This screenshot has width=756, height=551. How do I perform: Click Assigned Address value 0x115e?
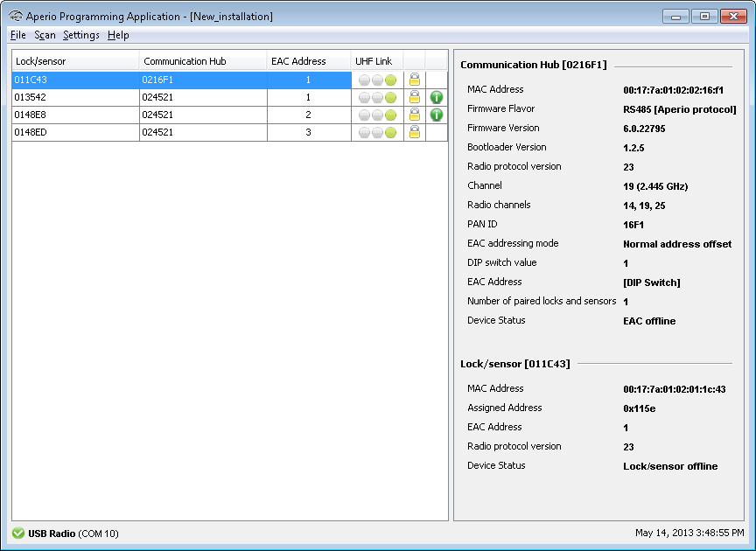tap(639, 408)
